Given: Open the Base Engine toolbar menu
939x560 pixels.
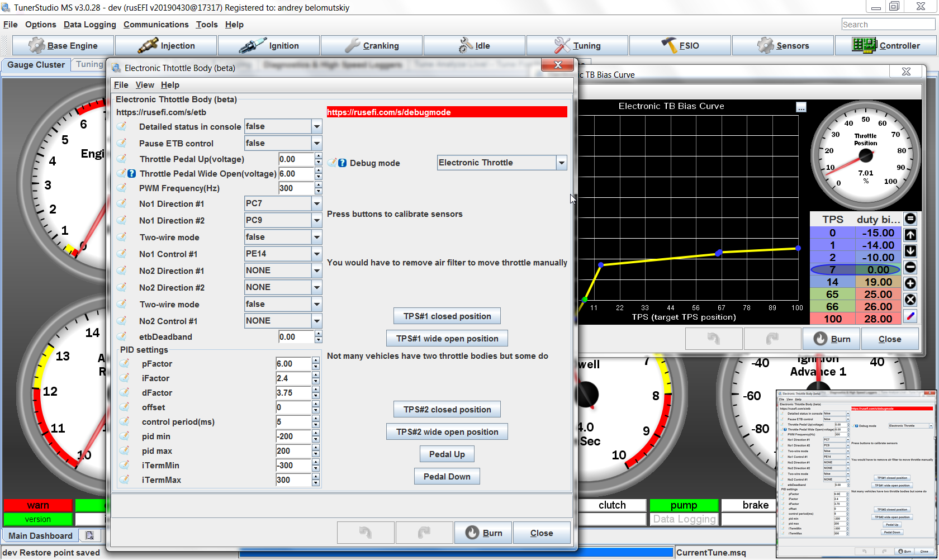Looking at the screenshot, I should click(x=63, y=46).
